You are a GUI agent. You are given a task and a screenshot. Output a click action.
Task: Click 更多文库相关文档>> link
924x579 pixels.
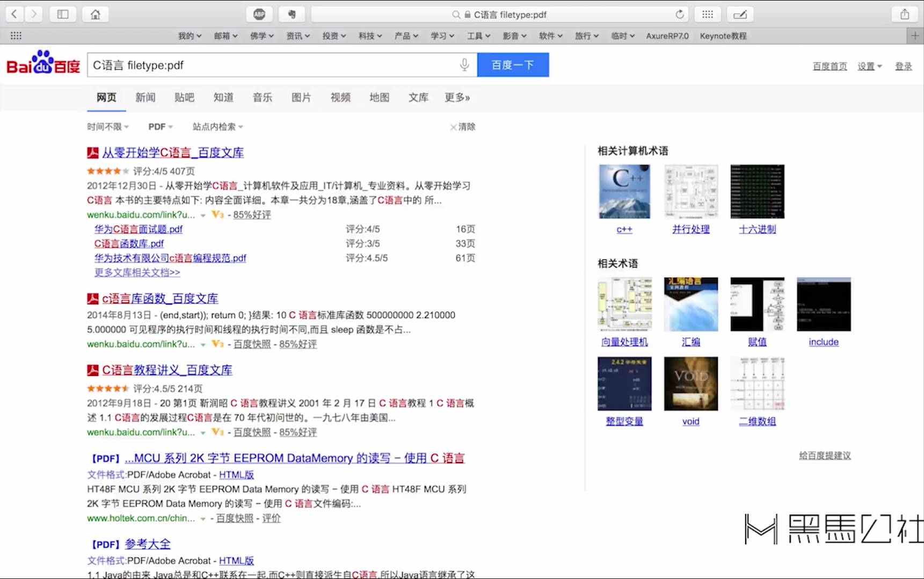tap(137, 272)
